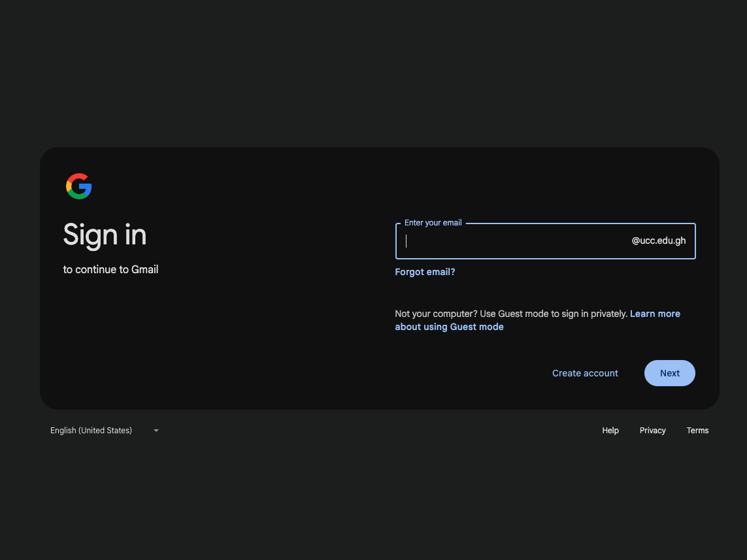Viewport: 747px width, 560px height.
Task: Click the 'to continue to Gmail' text
Action: coord(110,269)
